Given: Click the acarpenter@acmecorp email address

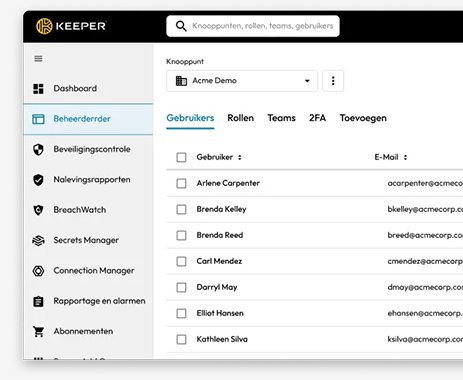Looking at the screenshot, I should click(x=425, y=183).
